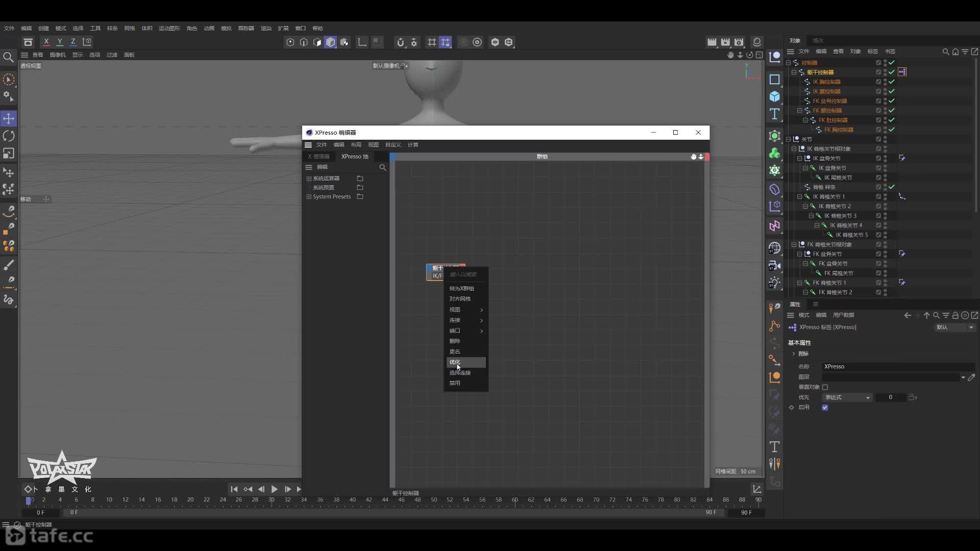Toggle green checkmark for FK 盆骨控制器
Viewport: 980px width, 551px height.
pos(892,101)
